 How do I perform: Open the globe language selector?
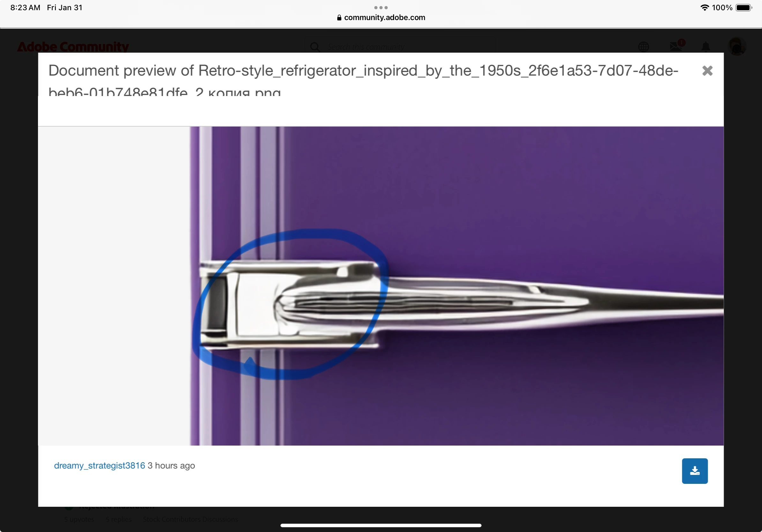point(643,47)
